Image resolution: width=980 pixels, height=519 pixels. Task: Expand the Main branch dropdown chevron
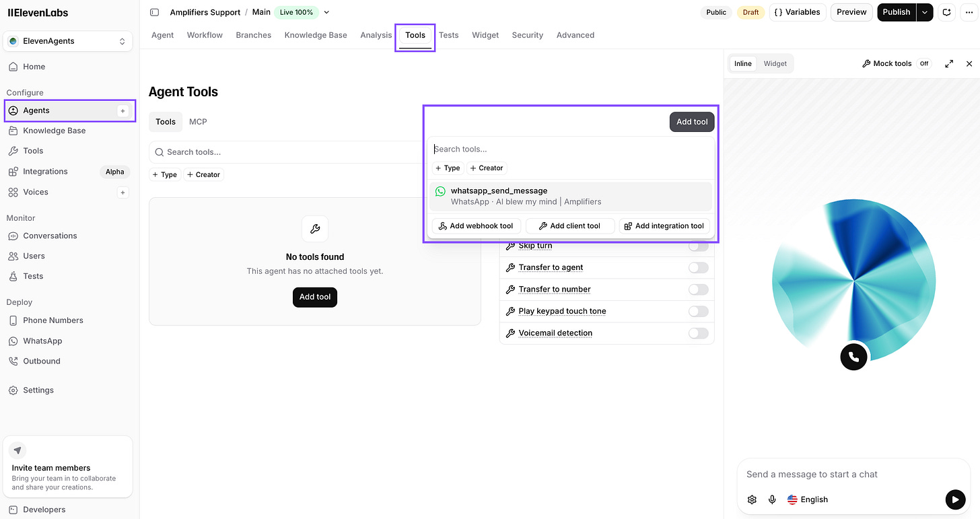click(x=326, y=12)
